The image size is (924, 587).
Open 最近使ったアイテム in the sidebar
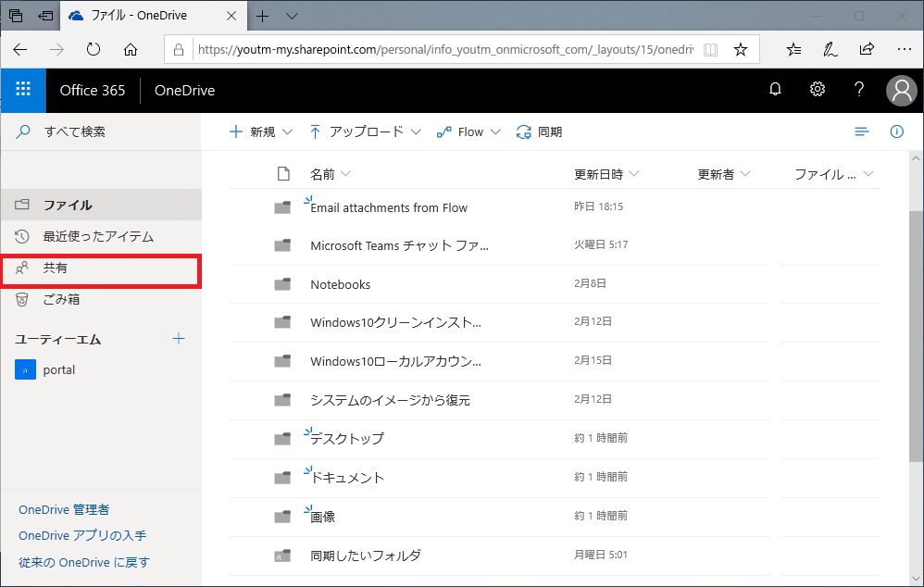pos(101,236)
